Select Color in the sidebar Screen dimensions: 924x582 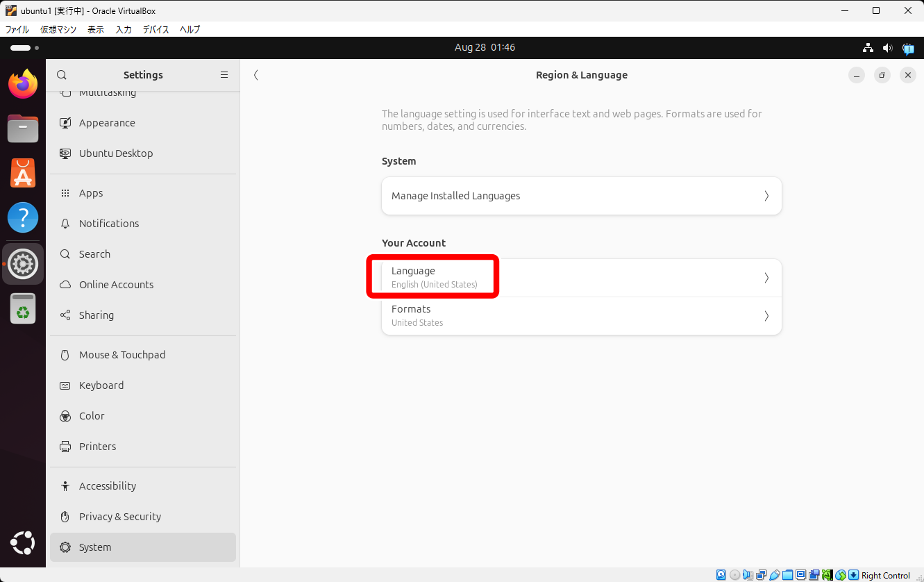[x=143, y=416]
